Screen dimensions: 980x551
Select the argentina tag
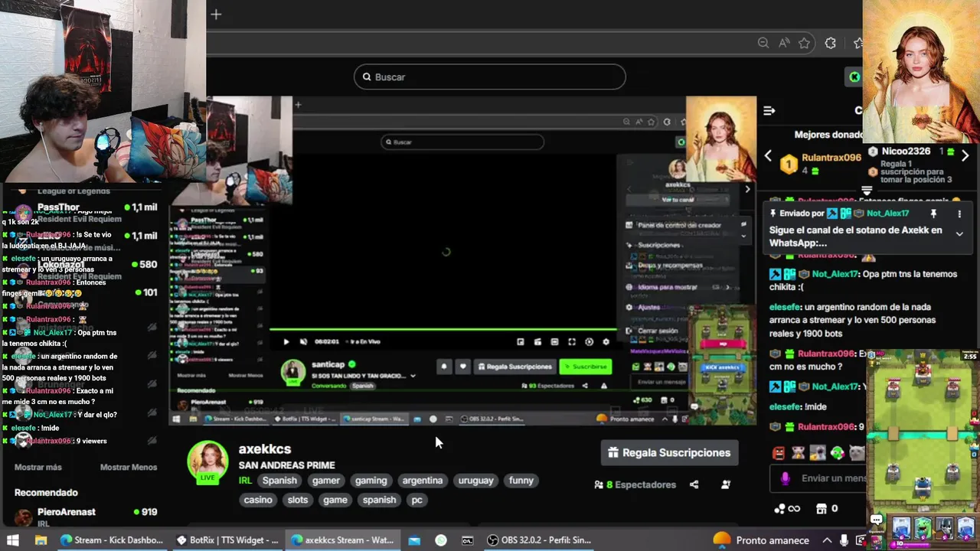click(x=423, y=481)
